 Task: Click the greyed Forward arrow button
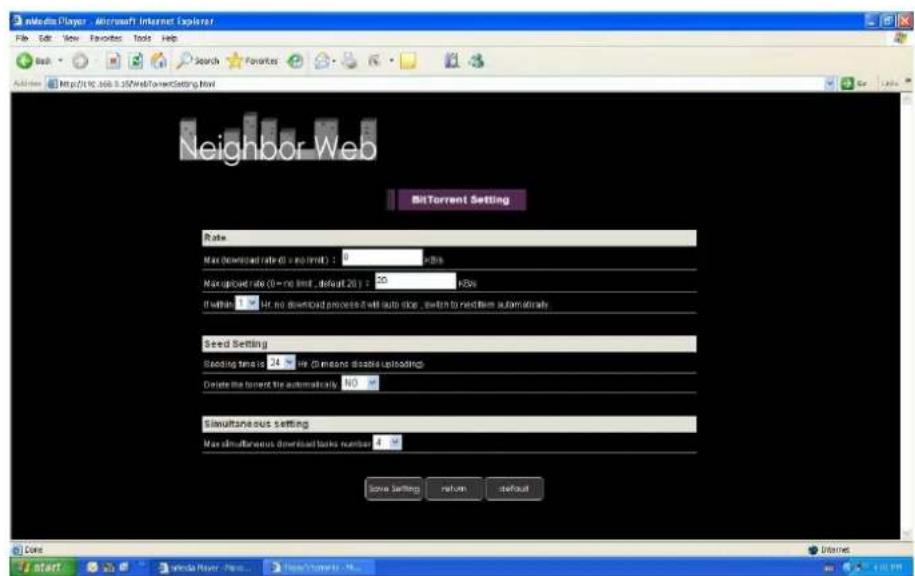coord(81,61)
